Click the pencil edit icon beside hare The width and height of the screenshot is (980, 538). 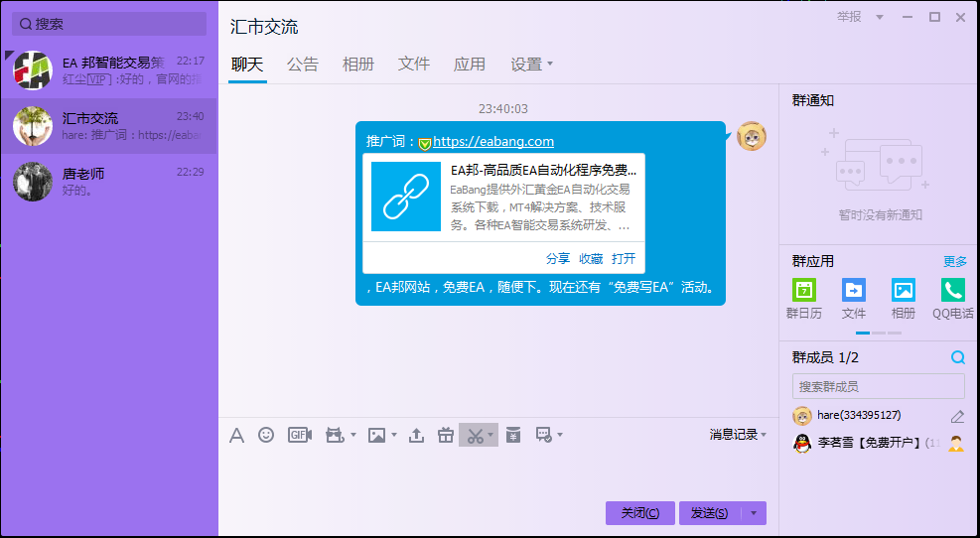[957, 416]
